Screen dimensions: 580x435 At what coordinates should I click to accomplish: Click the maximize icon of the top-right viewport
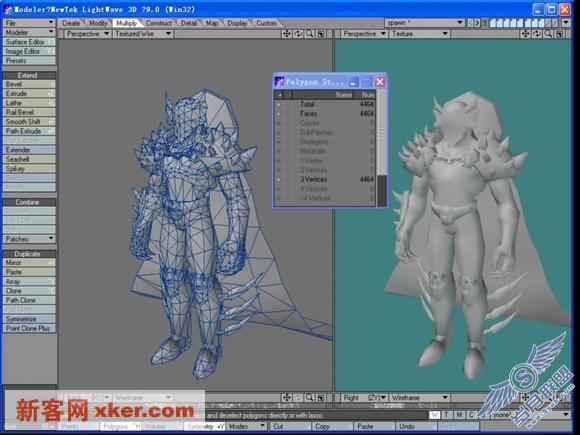(x=560, y=34)
